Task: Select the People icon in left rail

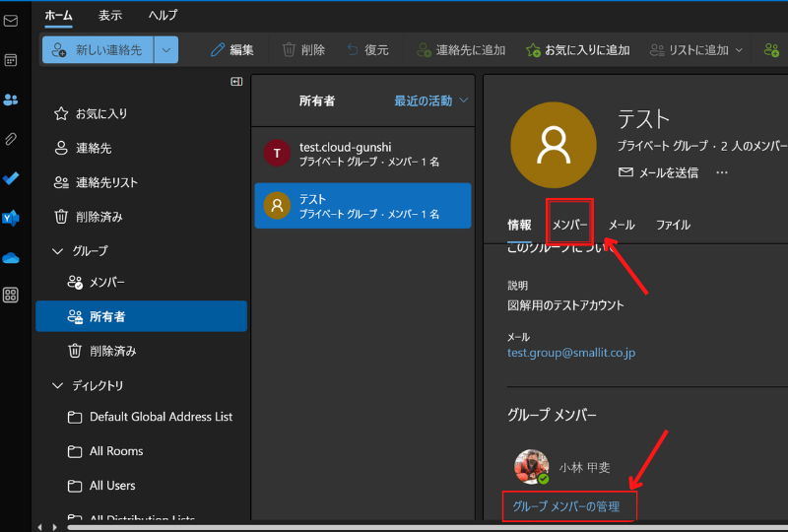Action: pos(11,100)
